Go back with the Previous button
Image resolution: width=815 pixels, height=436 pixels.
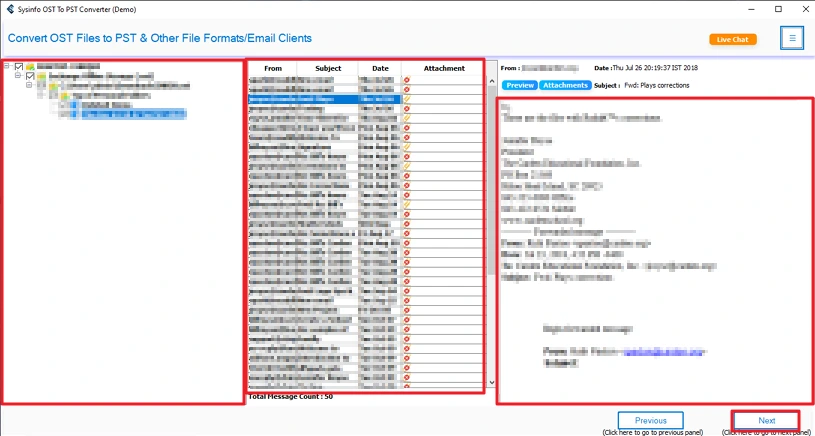pos(650,420)
